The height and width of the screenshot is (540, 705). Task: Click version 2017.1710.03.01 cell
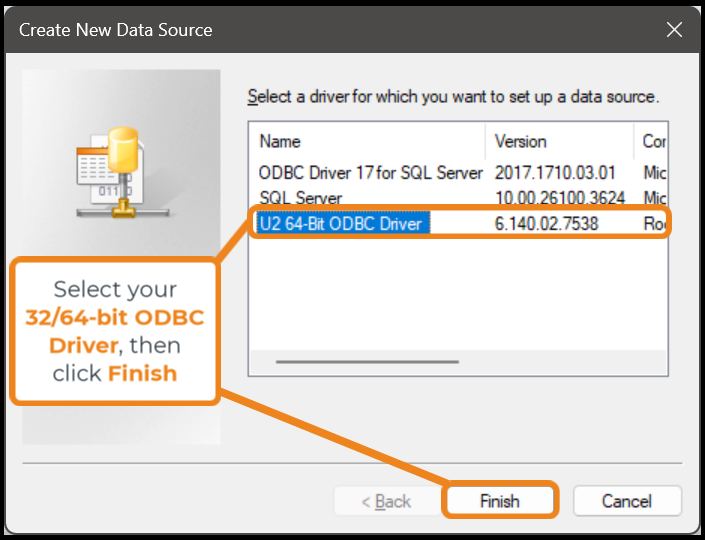pyautogui.click(x=555, y=173)
